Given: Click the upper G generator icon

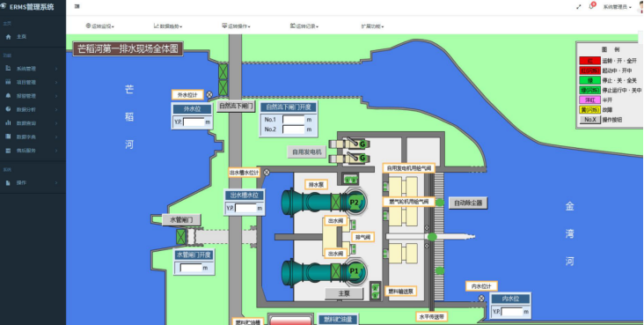Looking at the screenshot, I should coord(362,144).
